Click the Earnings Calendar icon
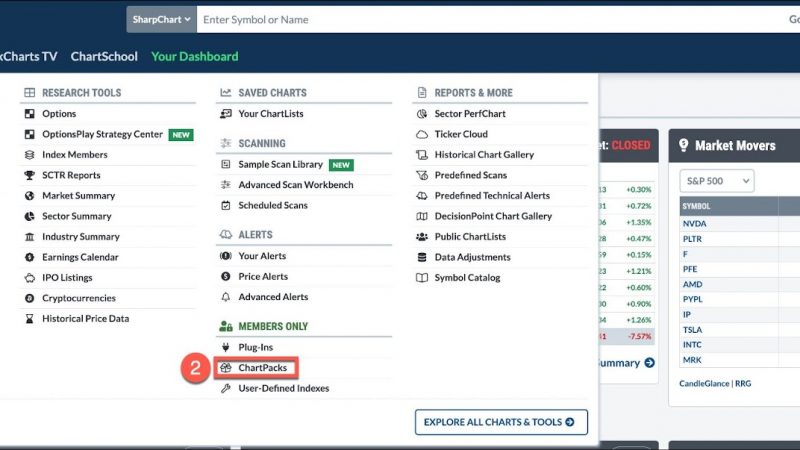This screenshot has width=800, height=450. [x=30, y=257]
